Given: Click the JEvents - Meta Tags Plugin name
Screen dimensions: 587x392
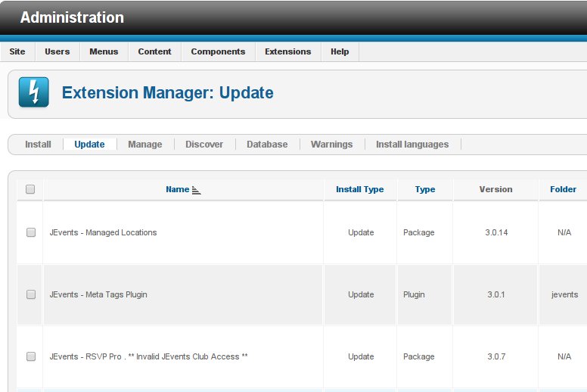Looking at the screenshot, I should click(x=98, y=294).
